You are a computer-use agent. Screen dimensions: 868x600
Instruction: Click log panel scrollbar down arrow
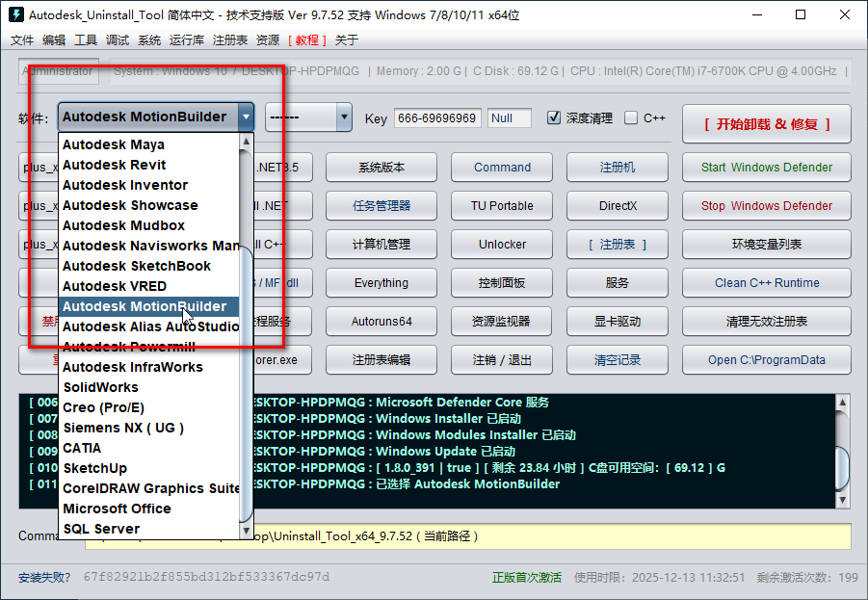(843, 501)
